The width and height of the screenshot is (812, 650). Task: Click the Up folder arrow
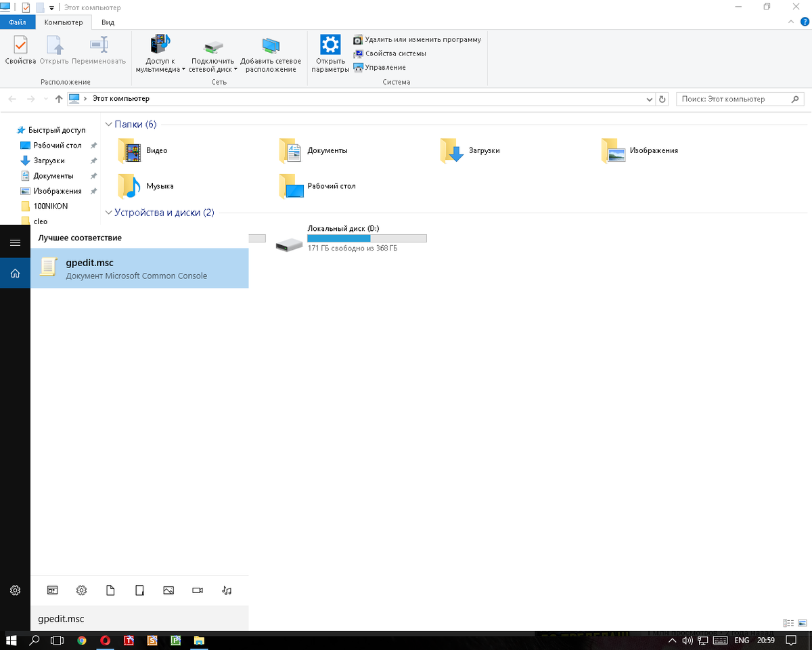[x=59, y=99]
